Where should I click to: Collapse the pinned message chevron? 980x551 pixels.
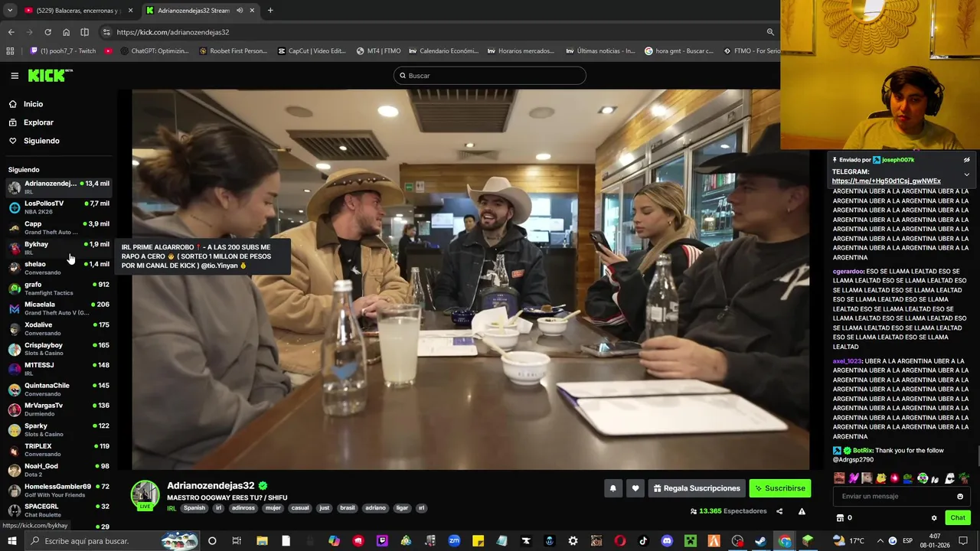[x=966, y=174]
